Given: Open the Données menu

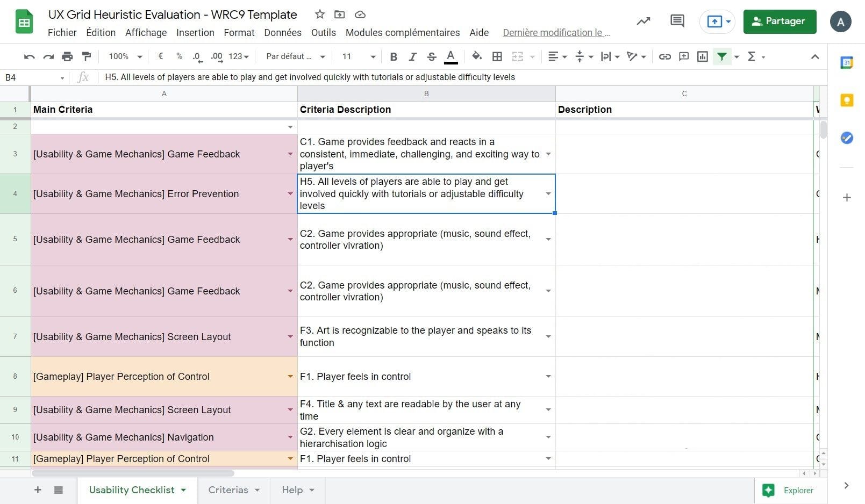Looking at the screenshot, I should pyautogui.click(x=283, y=33).
